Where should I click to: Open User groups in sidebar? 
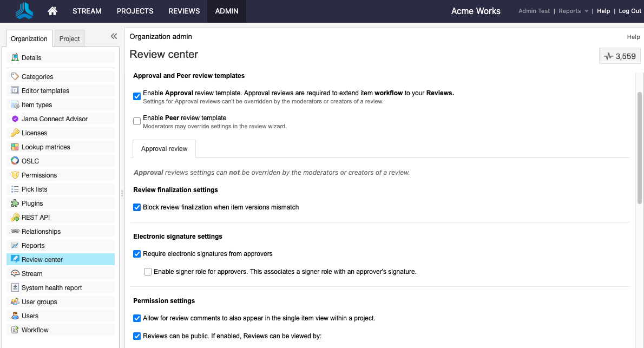[61, 301]
